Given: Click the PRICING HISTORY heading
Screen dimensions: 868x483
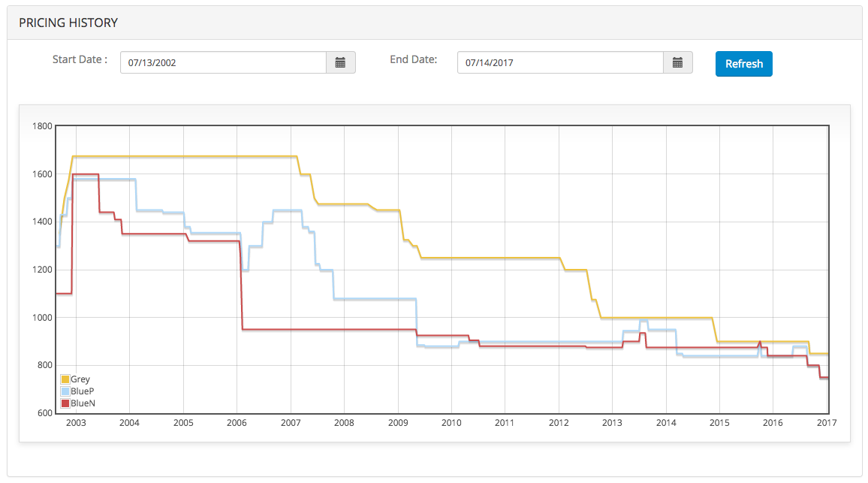Looking at the screenshot, I should 68,23.
